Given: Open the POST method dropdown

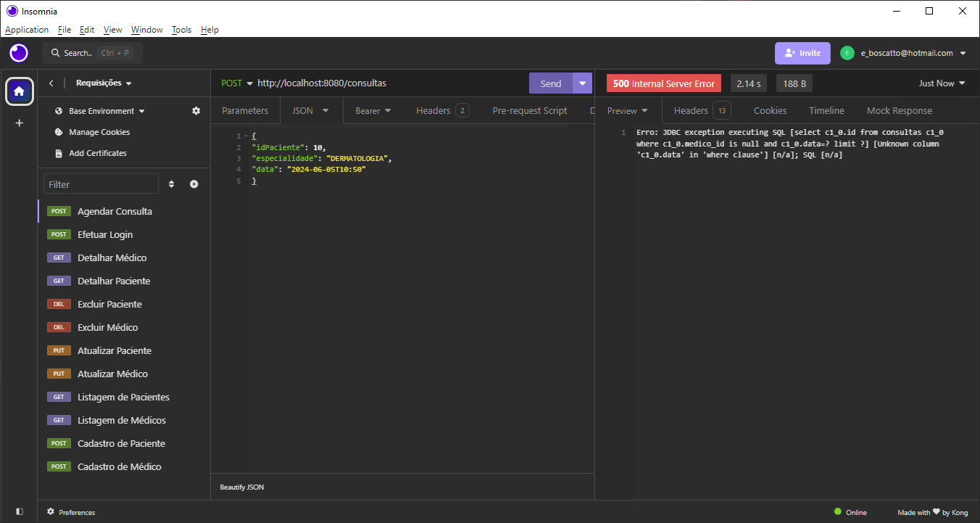Looking at the screenshot, I should pos(237,83).
